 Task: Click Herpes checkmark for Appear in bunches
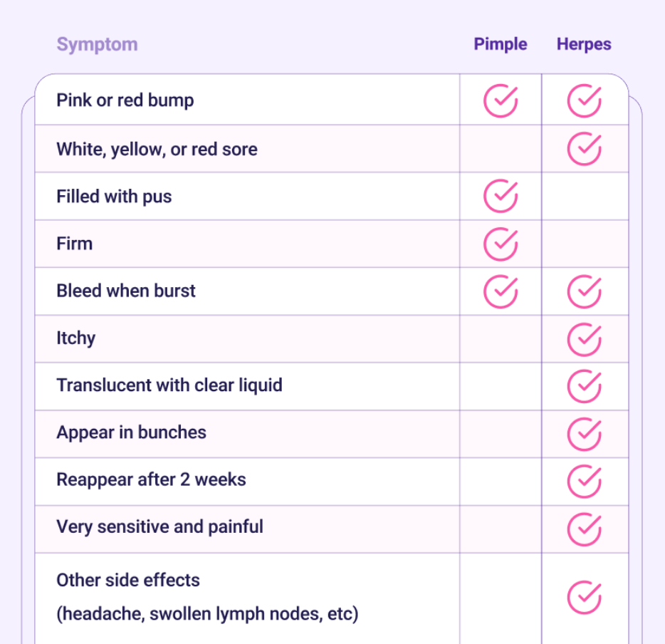click(585, 433)
